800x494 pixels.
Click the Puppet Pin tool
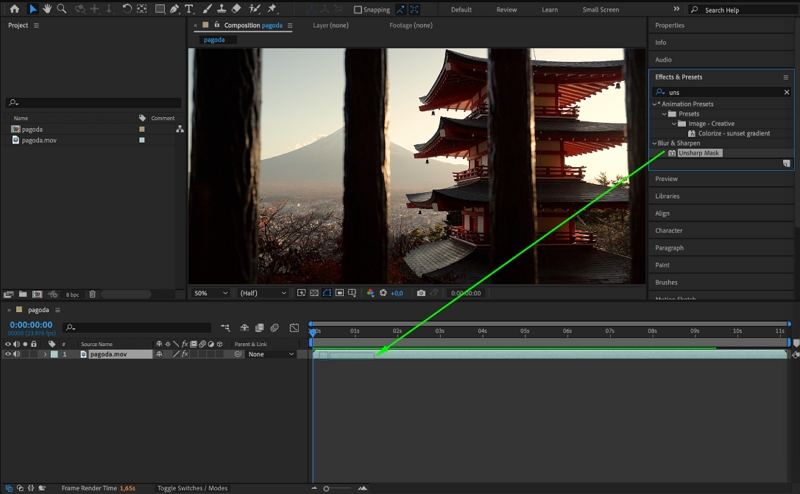(x=271, y=9)
